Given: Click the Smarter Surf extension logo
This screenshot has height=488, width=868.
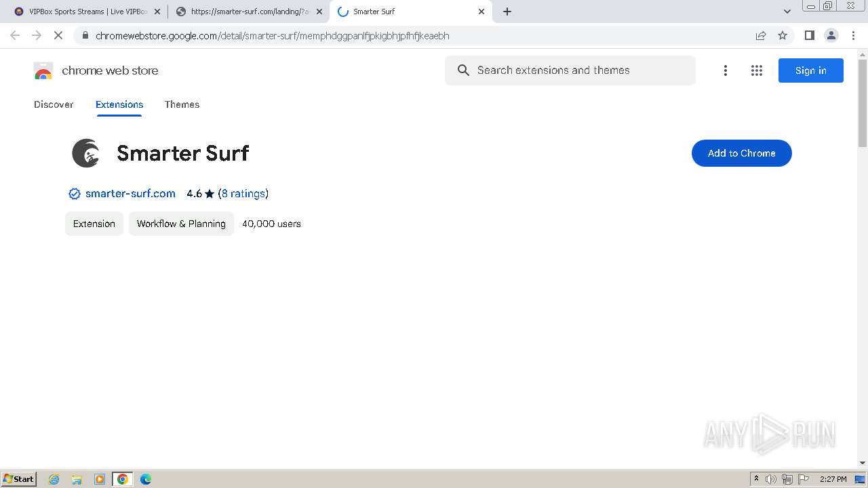Looking at the screenshot, I should [x=86, y=153].
